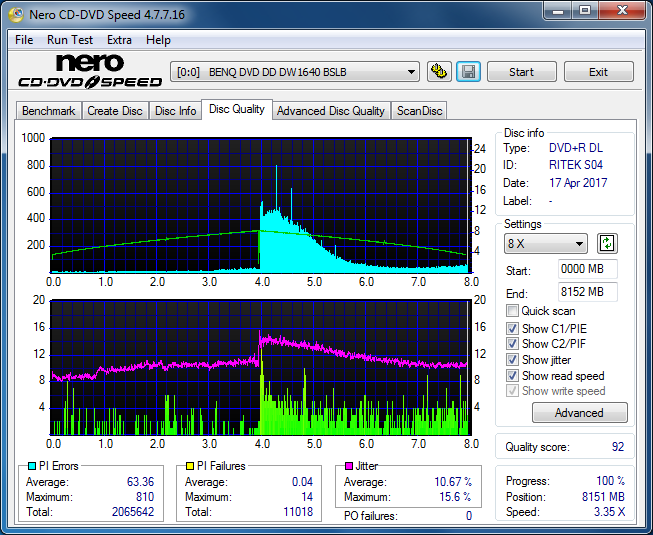Click the disc date 17 Apr 2017
This screenshot has width=653, height=535.
pyautogui.click(x=578, y=183)
